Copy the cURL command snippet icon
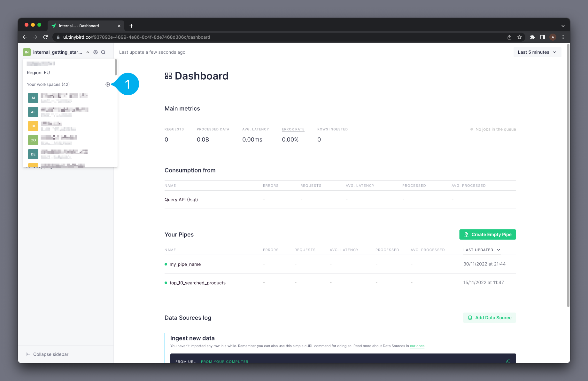588x381 pixels. coord(508,361)
